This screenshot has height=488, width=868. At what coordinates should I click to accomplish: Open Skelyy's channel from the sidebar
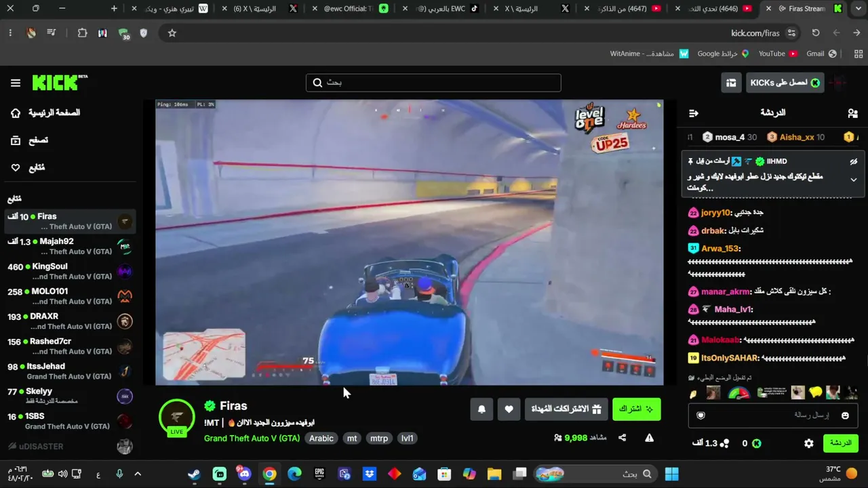(70, 396)
